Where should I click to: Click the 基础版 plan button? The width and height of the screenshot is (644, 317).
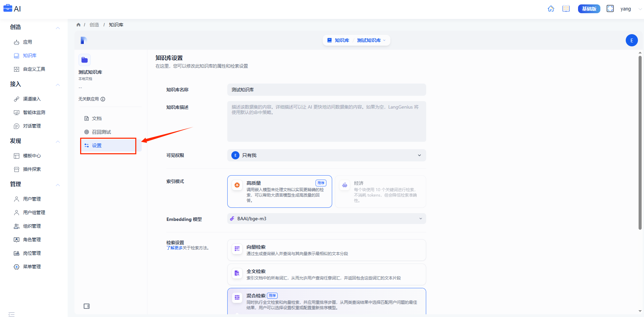click(589, 9)
